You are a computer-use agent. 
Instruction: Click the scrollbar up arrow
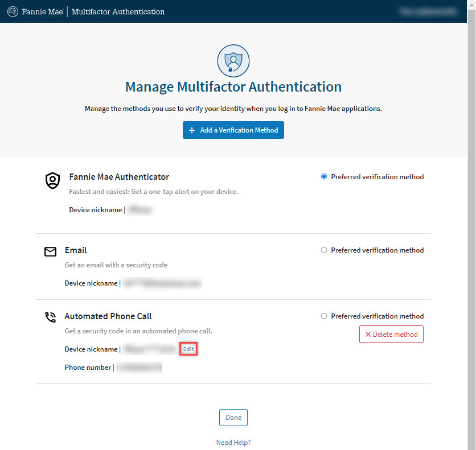pyautogui.click(x=471, y=4)
